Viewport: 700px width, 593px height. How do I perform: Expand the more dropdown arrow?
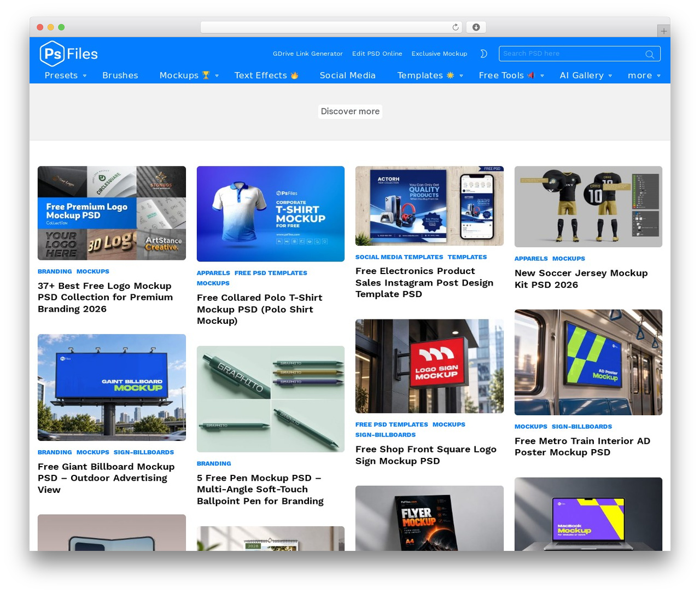[659, 76]
